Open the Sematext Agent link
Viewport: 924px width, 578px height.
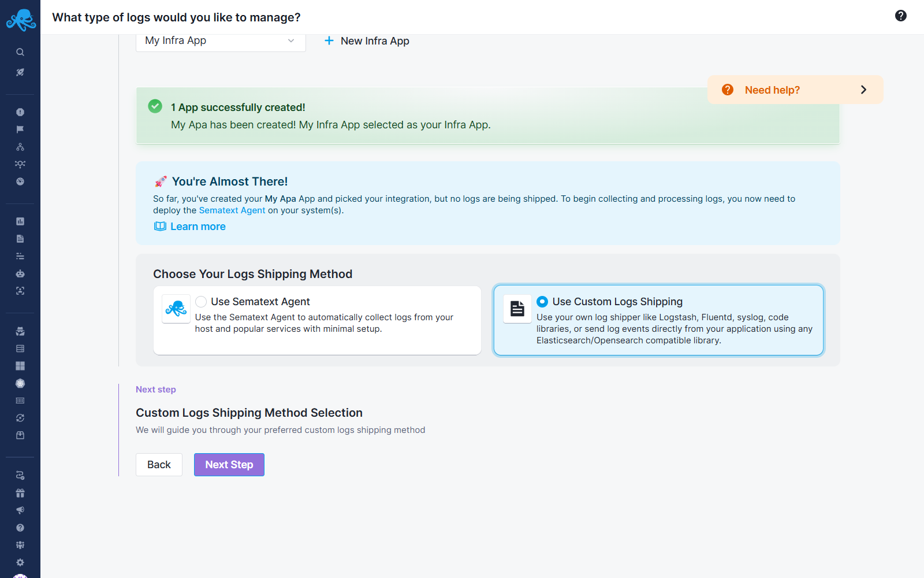[232, 210]
